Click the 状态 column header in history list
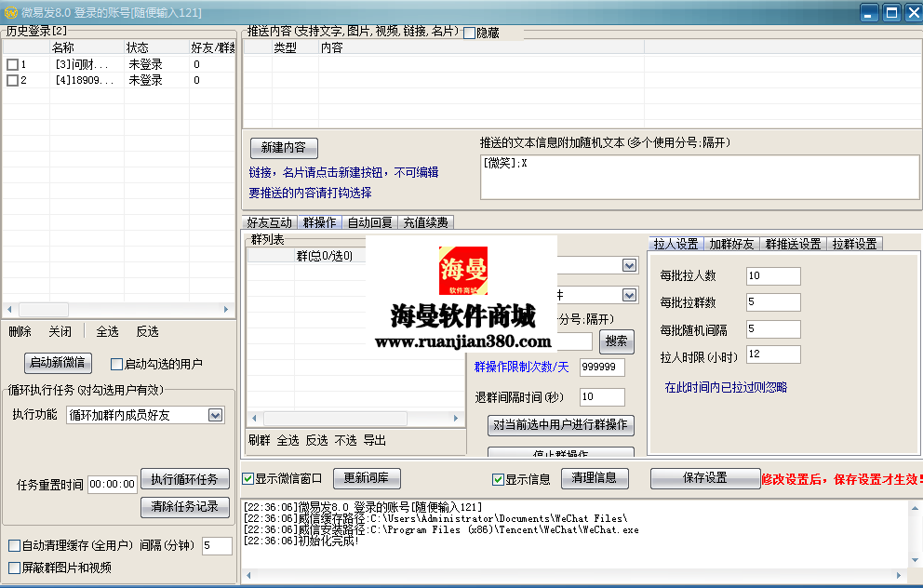The image size is (923, 588). pyautogui.click(x=156, y=47)
